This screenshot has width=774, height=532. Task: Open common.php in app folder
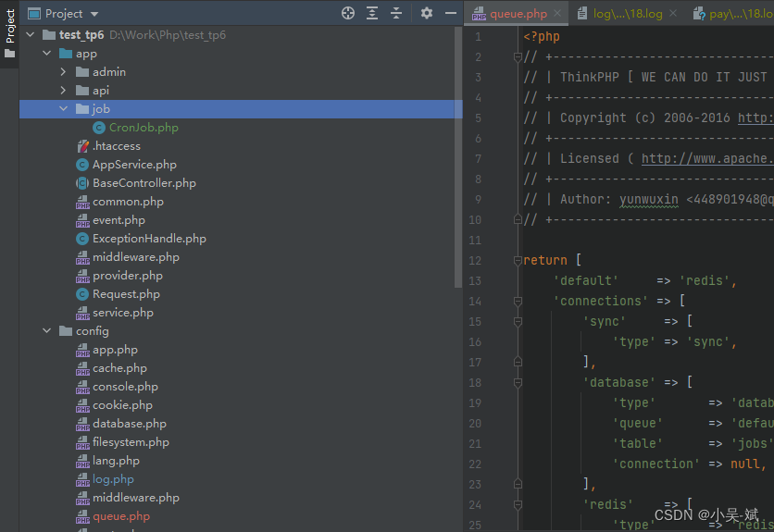tap(128, 202)
